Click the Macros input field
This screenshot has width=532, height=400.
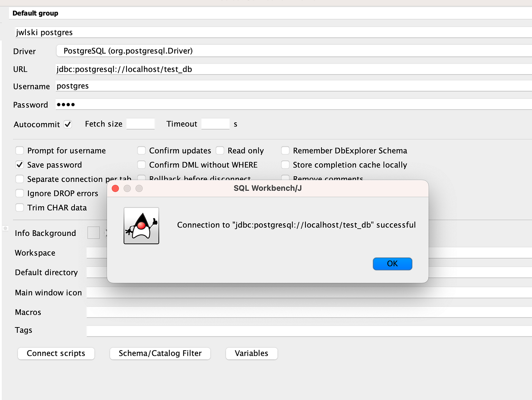click(309, 312)
